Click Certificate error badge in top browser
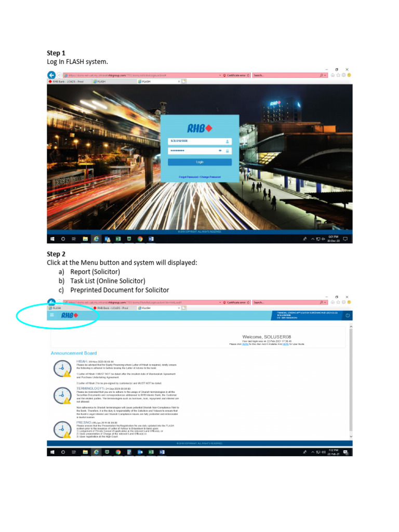399x532 pixels. (236, 75)
